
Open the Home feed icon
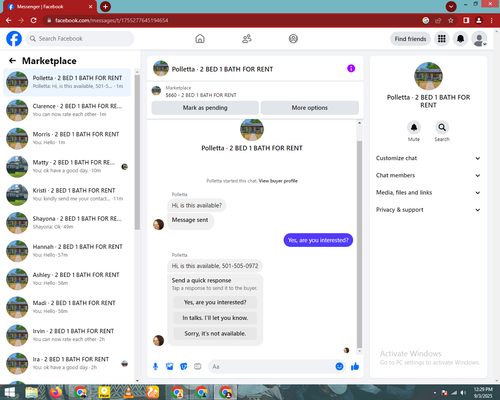pos(200,39)
